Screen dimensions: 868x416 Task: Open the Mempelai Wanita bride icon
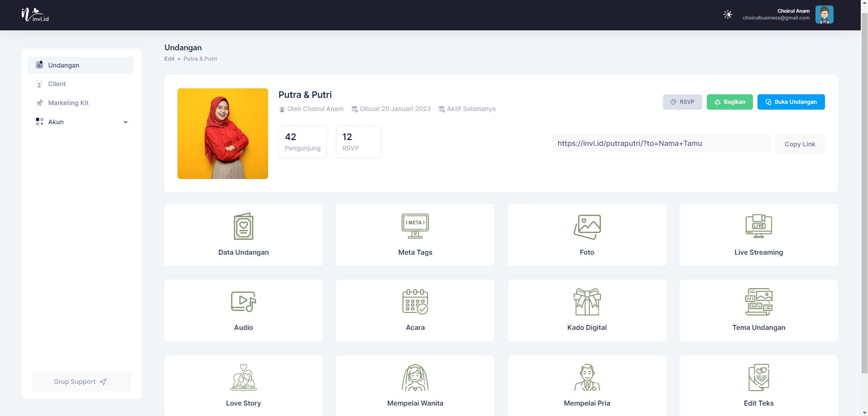click(415, 377)
